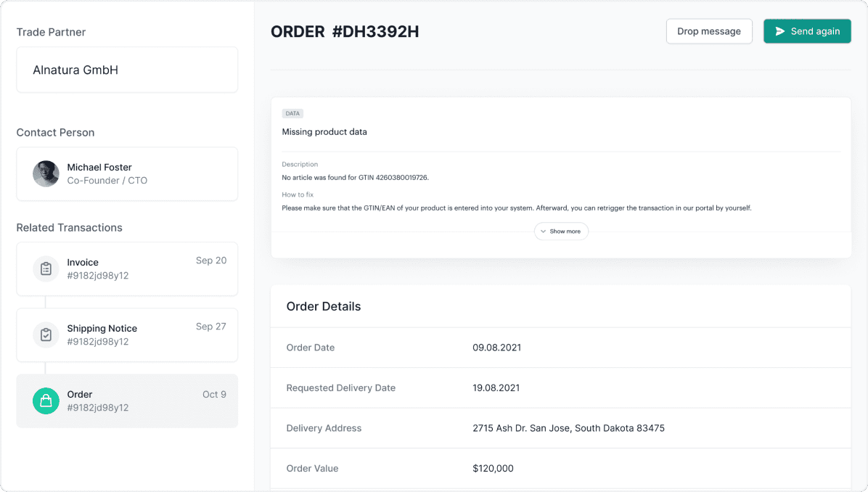Click the Order Value amount $120,000

[x=493, y=469]
